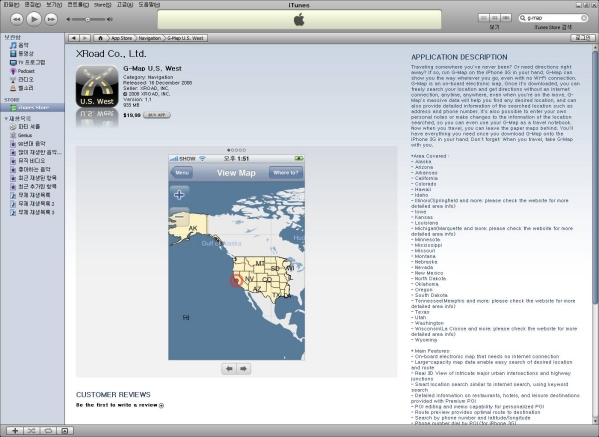
Task: Open the 도움말 (Help) menu
Action: tap(149, 5)
